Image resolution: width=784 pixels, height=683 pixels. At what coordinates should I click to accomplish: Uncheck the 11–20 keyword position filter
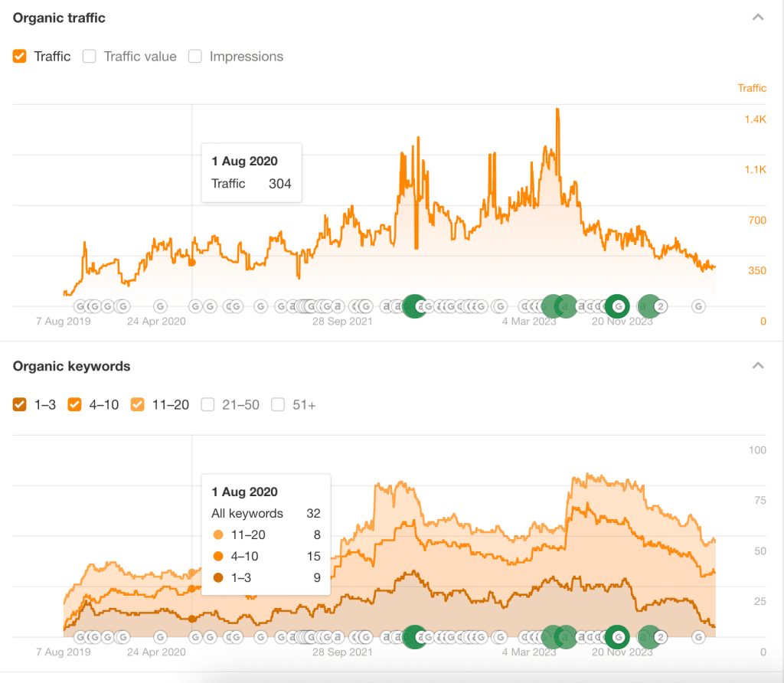[137, 404]
